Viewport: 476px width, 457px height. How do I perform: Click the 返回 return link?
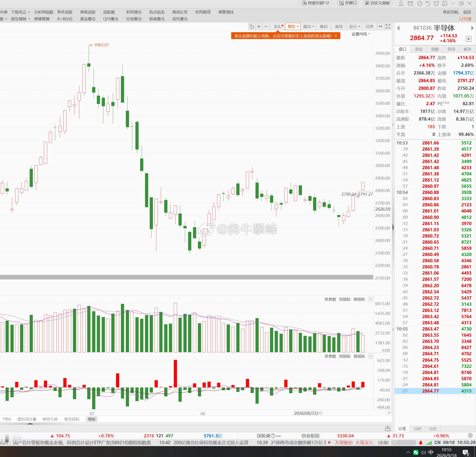(x=467, y=12)
